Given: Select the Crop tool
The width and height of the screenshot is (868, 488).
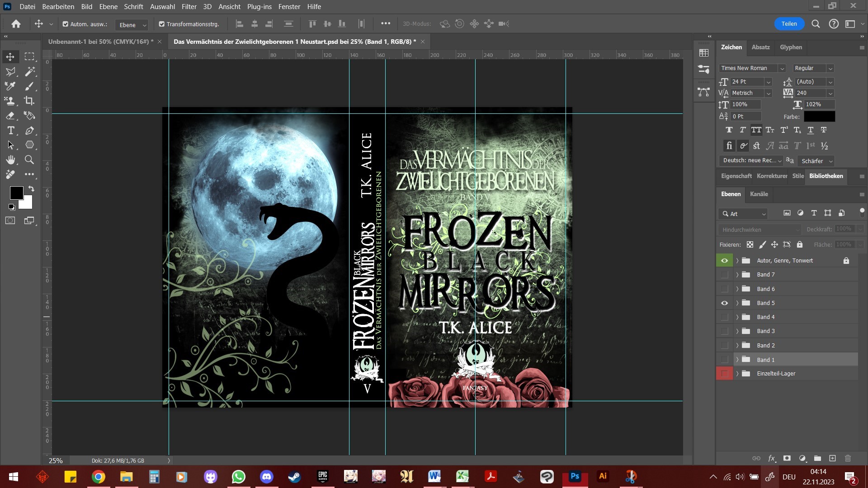Looking at the screenshot, I should click(x=29, y=101).
